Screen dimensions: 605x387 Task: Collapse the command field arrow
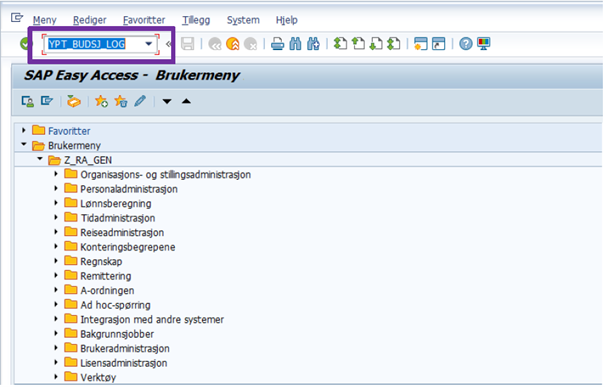[169, 44]
